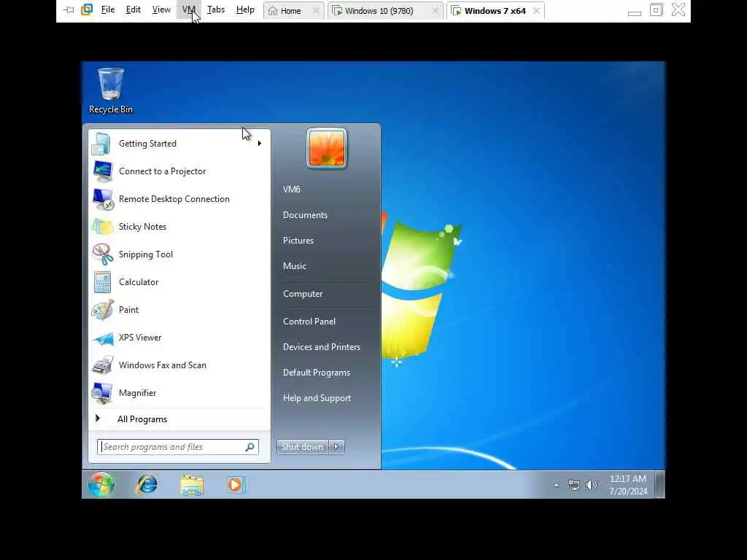Click the network status tray icon
The height and width of the screenshot is (560, 747).
(x=574, y=485)
